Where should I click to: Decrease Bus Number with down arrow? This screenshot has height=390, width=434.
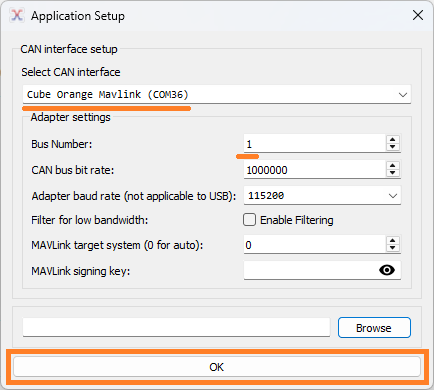(x=393, y=147)
